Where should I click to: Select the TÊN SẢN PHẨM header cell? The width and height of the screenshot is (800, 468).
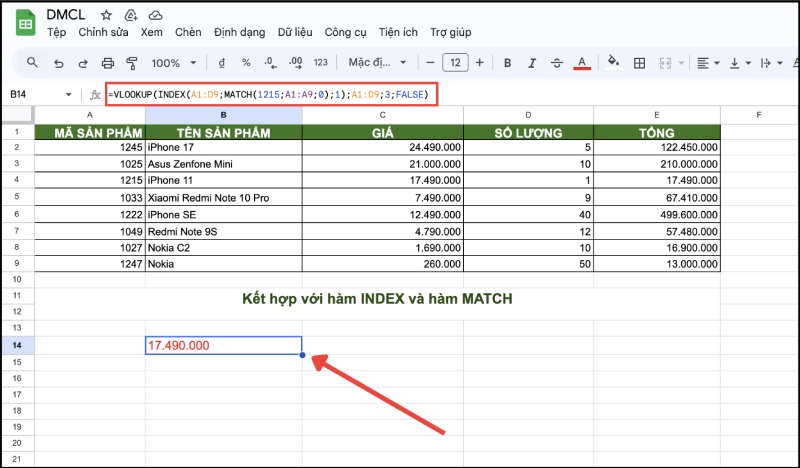click(x=223, y=133)
